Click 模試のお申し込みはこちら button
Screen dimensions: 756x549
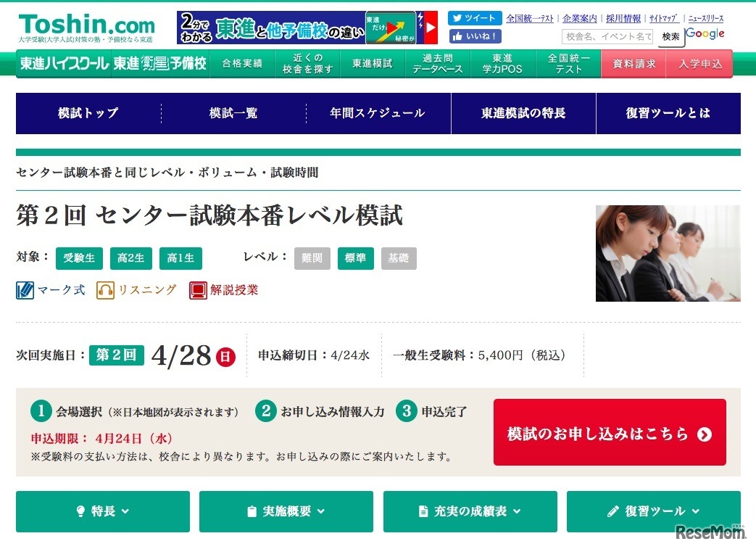610,432
